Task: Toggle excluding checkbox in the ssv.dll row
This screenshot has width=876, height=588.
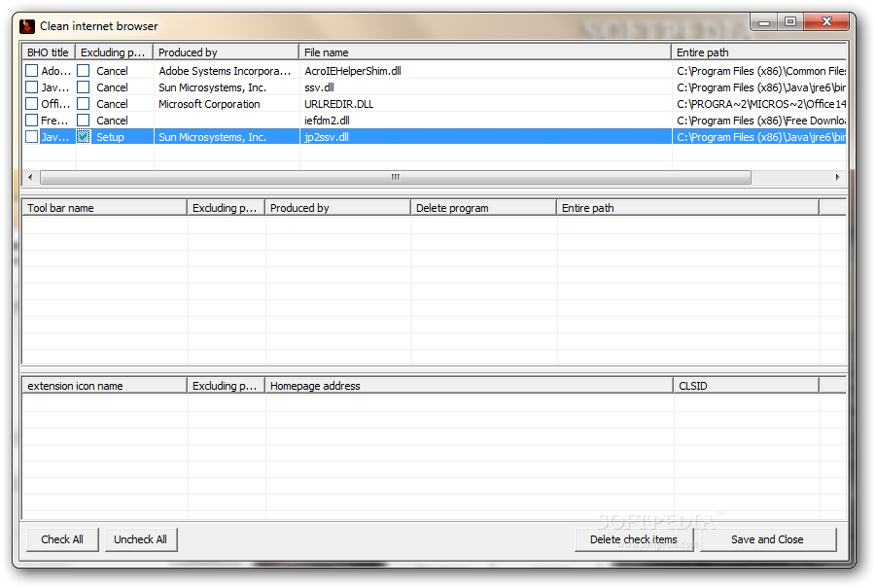Action: [x=84, y=87]
